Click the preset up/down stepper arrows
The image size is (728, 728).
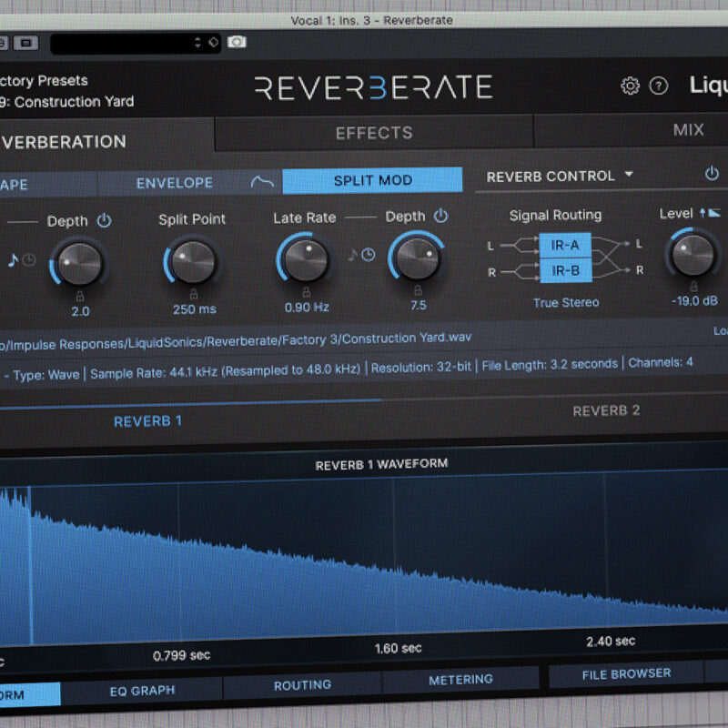click(197, 43)
